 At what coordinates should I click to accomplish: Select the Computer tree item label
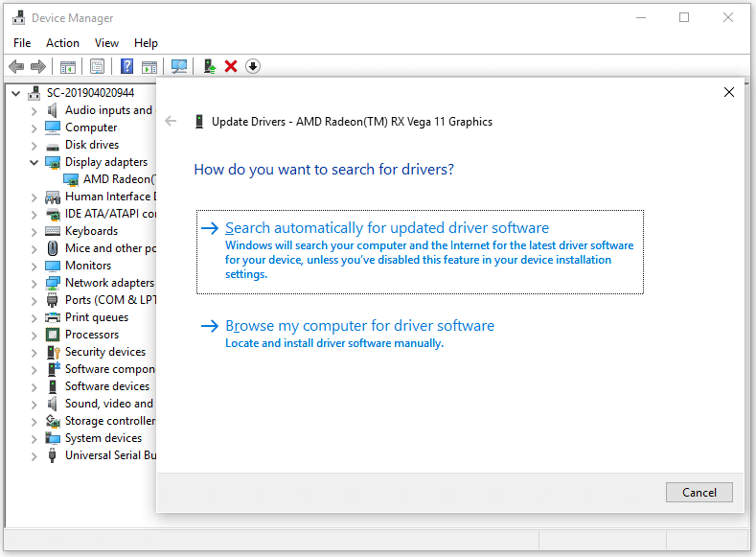91,128
